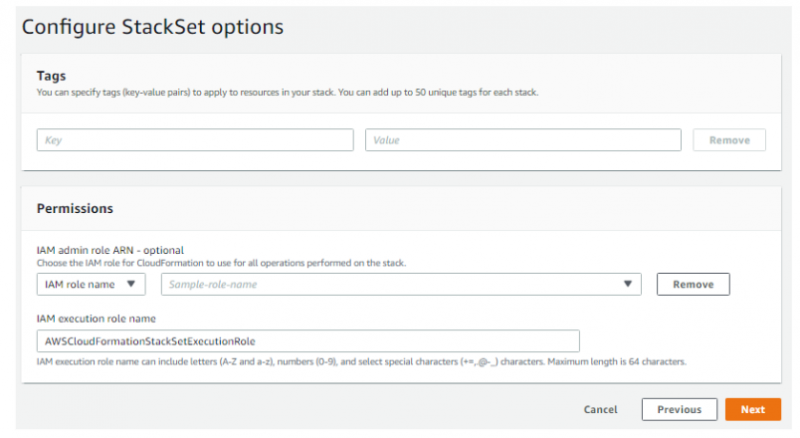This screenshot has width=800, height=438.
Task: Click the tags key-value pairs description text
Action: [288, 92]
